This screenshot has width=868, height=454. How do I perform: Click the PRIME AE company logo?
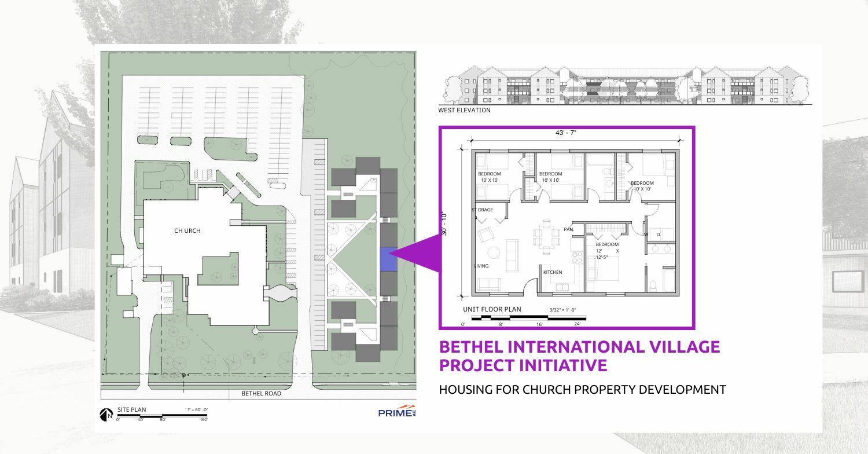[x=396, y=412]
